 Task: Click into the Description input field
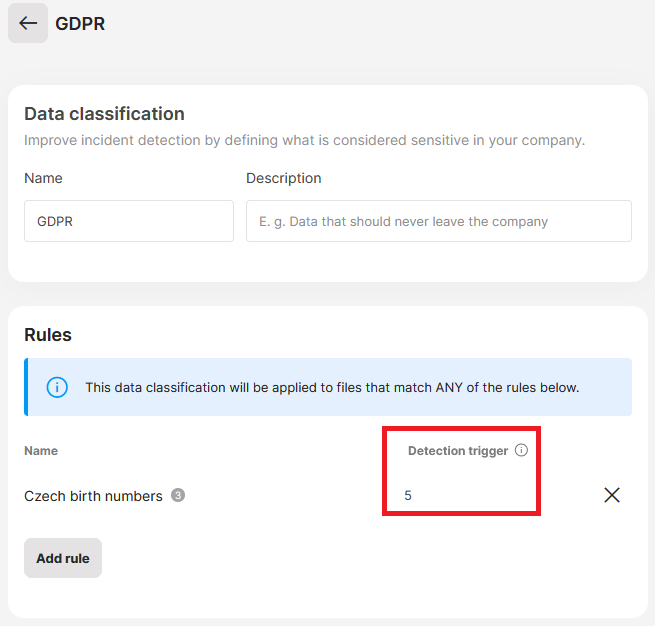(439, 221)
